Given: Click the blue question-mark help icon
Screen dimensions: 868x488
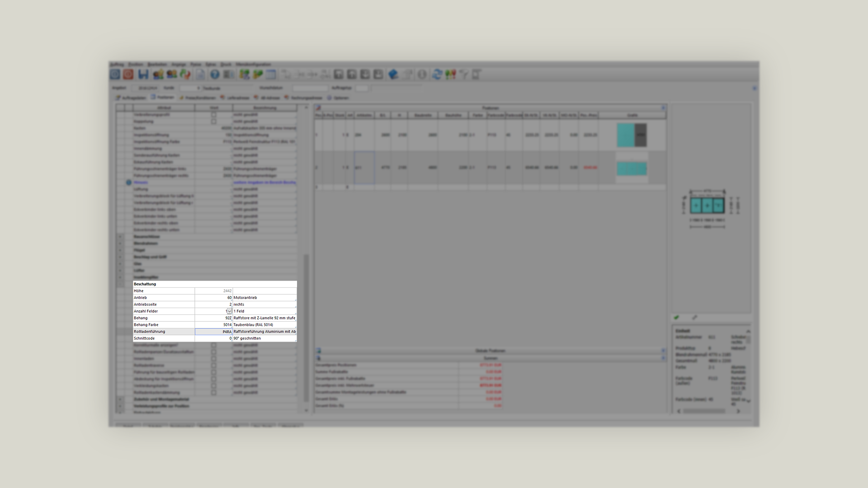Looking at the screenshot, I should coord(215,75).
